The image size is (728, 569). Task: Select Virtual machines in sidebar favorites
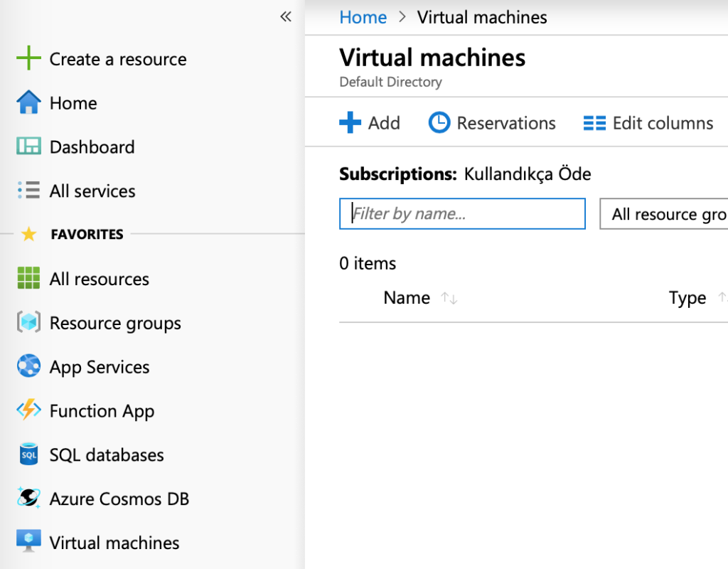pos(114,543)
